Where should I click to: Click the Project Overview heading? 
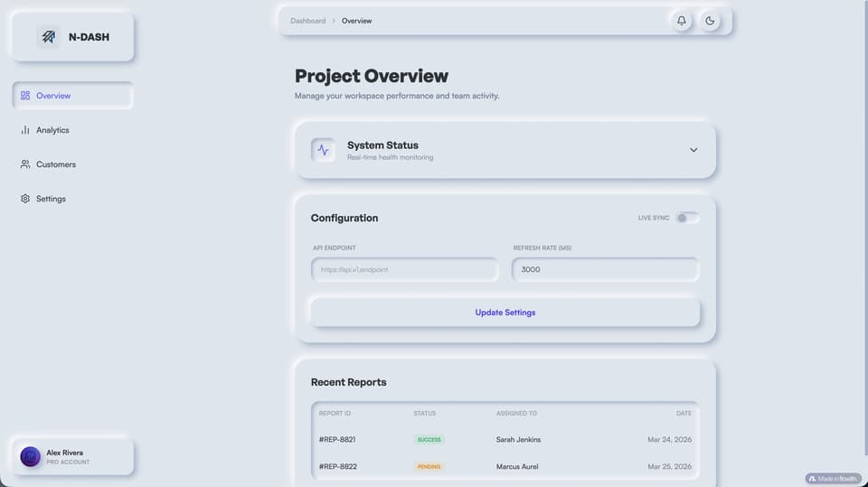point(372,76)
